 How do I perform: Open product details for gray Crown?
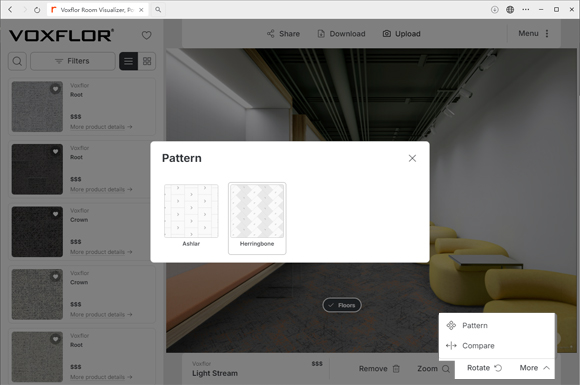pyautogui.click(x=101, y=314)
